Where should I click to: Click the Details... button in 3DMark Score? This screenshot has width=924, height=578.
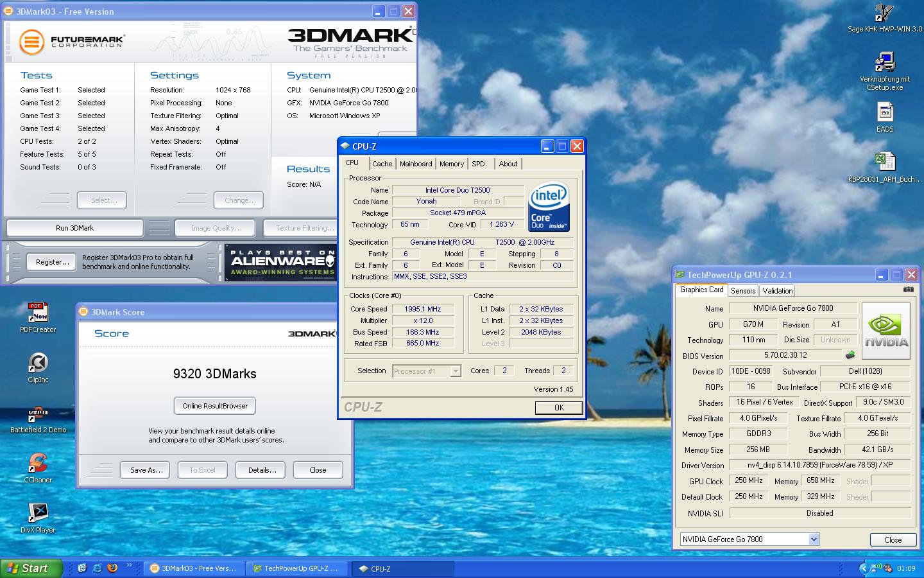(x=261, y=470)
